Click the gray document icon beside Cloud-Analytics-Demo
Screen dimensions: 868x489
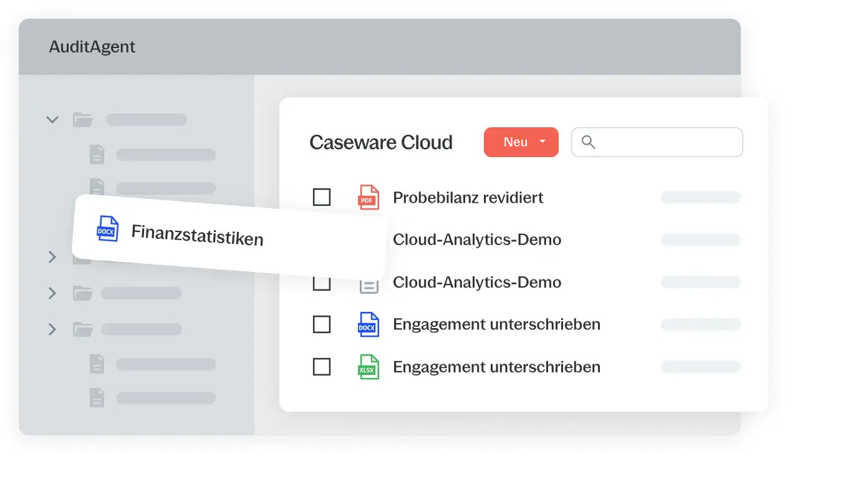click(x=369, y=284)
